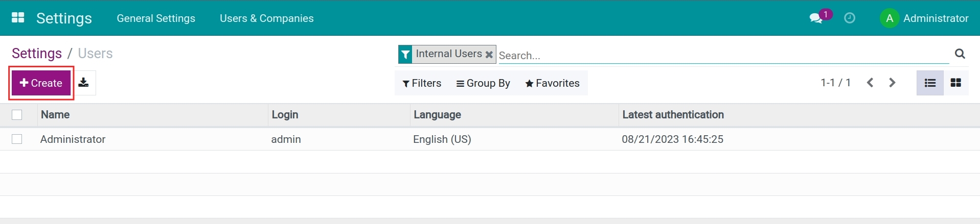This screenshot has width=980, height=224.
Task: Click the funnel icon on filter tag
Action: [x=405, y=54]
